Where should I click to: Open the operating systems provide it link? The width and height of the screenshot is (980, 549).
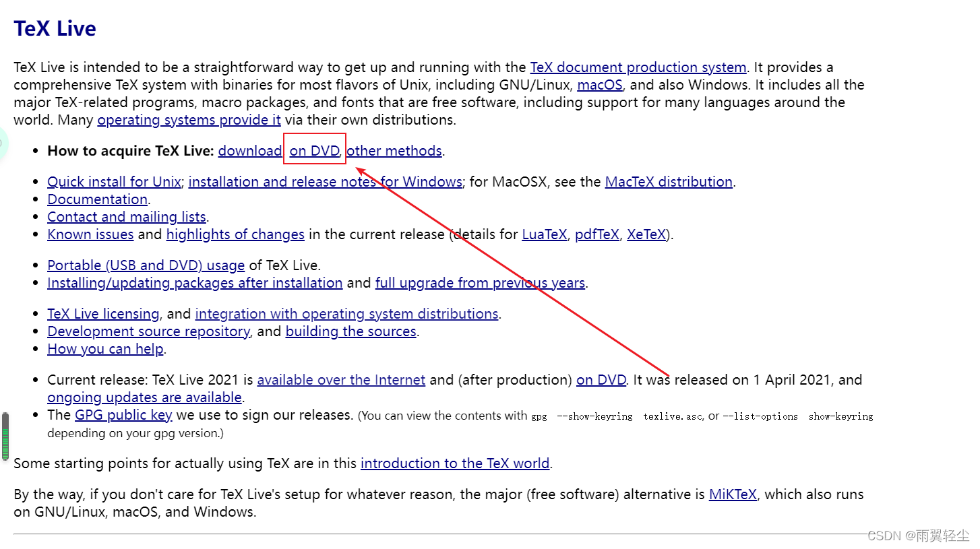[189, 120]
